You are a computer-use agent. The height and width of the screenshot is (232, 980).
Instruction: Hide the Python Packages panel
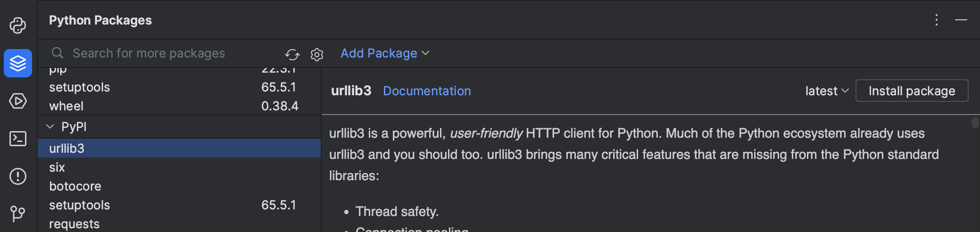961,20
